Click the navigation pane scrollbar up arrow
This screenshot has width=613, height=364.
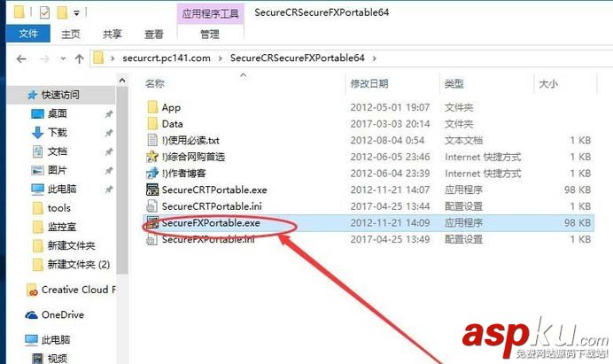[x=122, y=81]
